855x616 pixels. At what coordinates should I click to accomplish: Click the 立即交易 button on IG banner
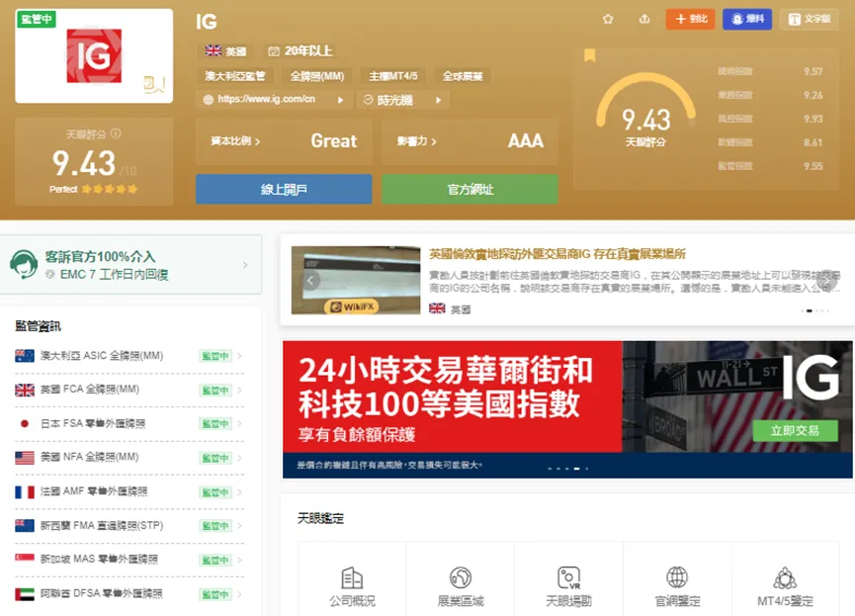(x=795, y=430)
